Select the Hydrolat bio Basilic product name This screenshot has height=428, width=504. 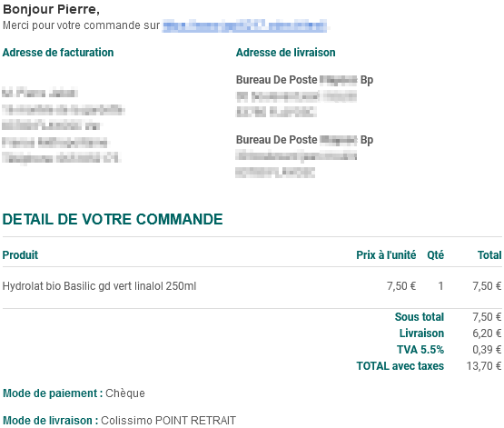tap(99, 286)
